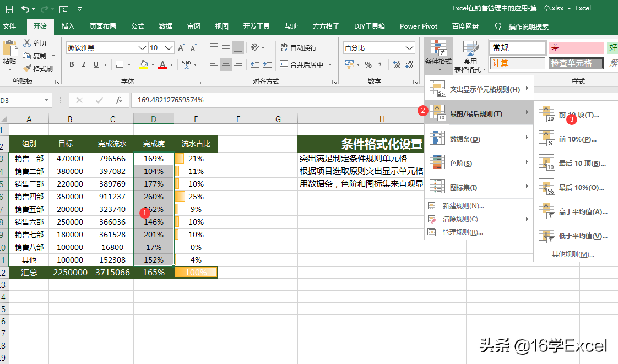
Task: Click the Paste (粘贴) icon
Action: pos(10,49)
